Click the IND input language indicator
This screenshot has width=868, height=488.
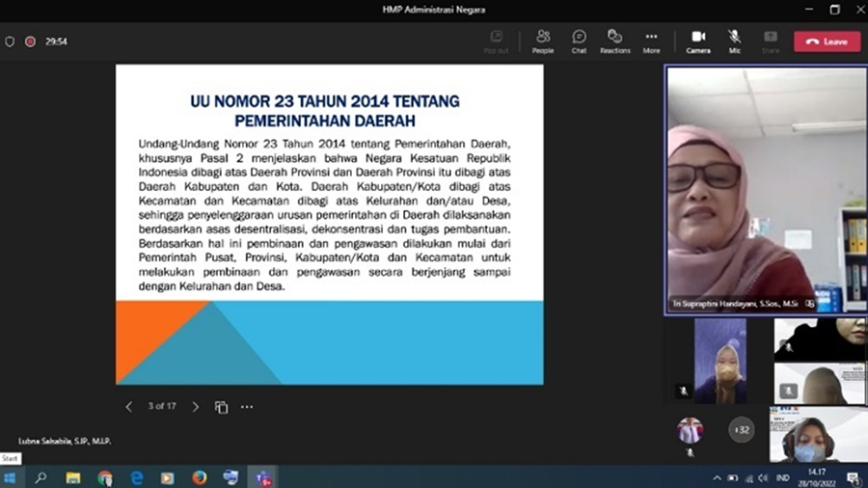[x=783, y=477]
